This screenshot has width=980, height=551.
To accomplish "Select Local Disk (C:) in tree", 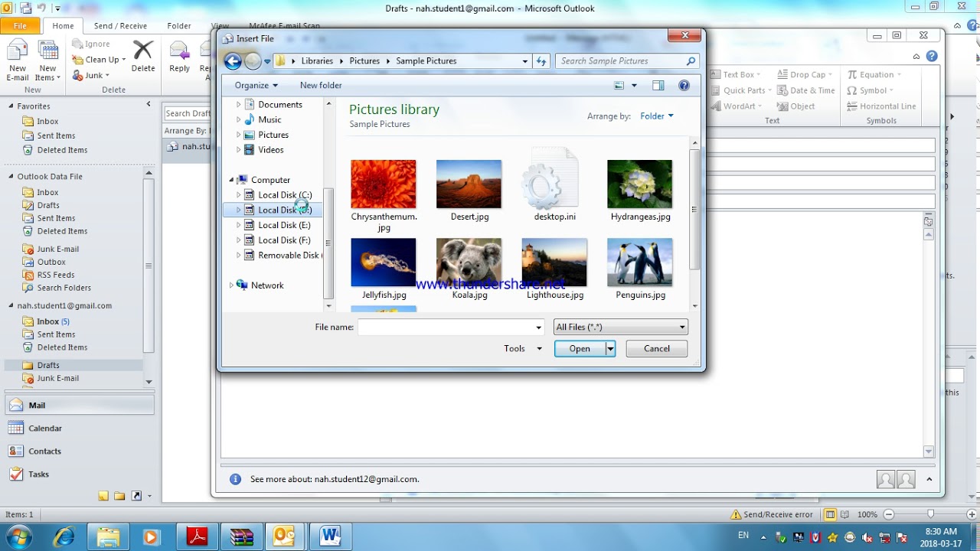I will point(285,195).
